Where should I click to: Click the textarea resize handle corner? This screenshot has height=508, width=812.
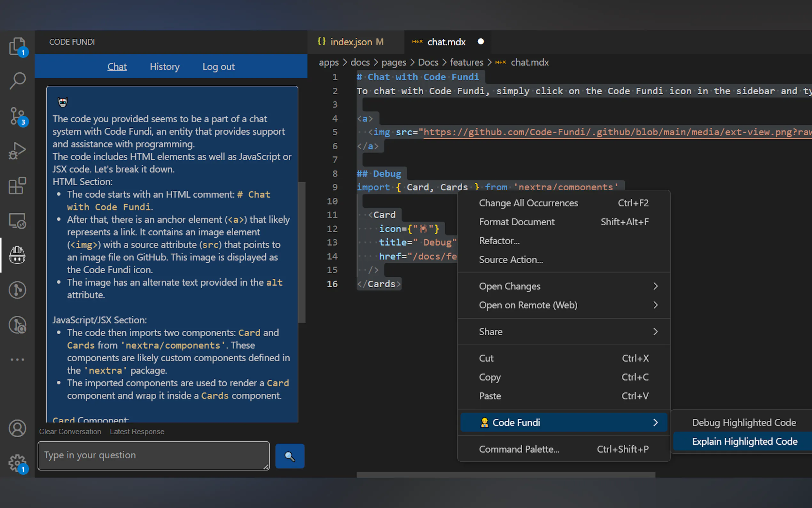(266, 466)
